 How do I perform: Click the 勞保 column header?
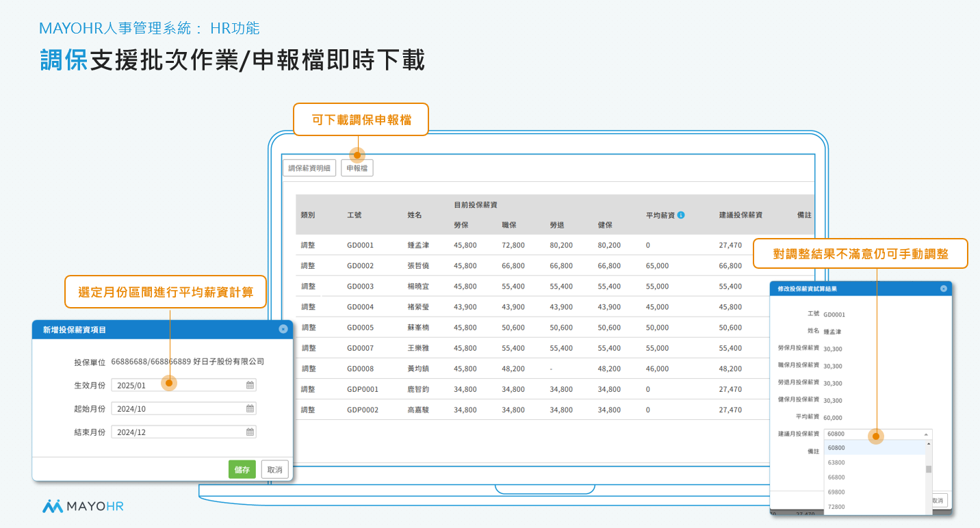pyautogui.click(x=461, y=225)
